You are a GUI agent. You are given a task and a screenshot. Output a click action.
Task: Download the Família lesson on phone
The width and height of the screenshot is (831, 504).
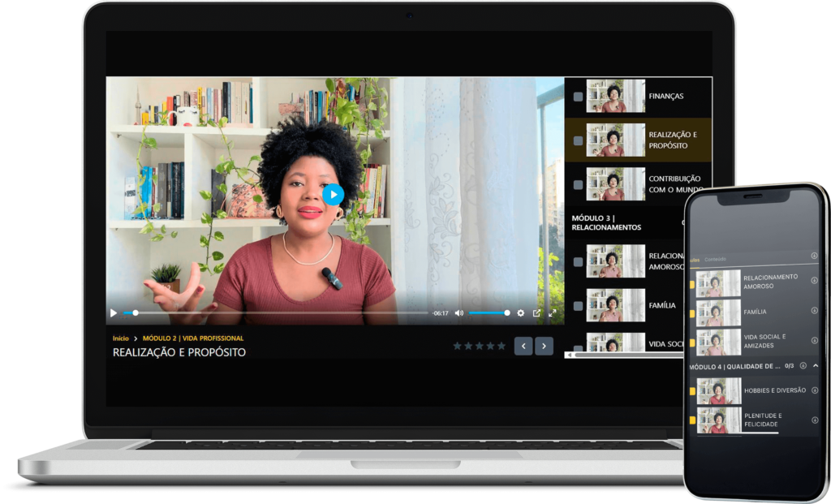click(814, 312)
